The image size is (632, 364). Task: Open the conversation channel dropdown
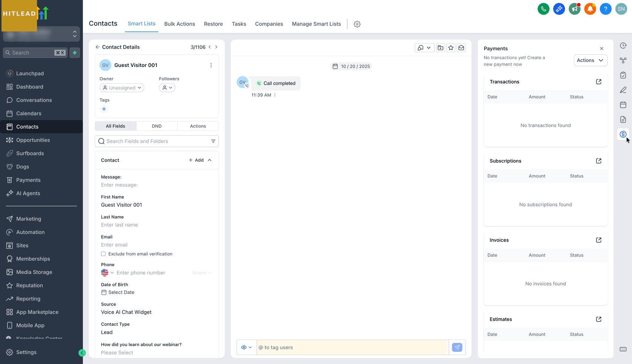pyautogui.click(x=424, y=48)
